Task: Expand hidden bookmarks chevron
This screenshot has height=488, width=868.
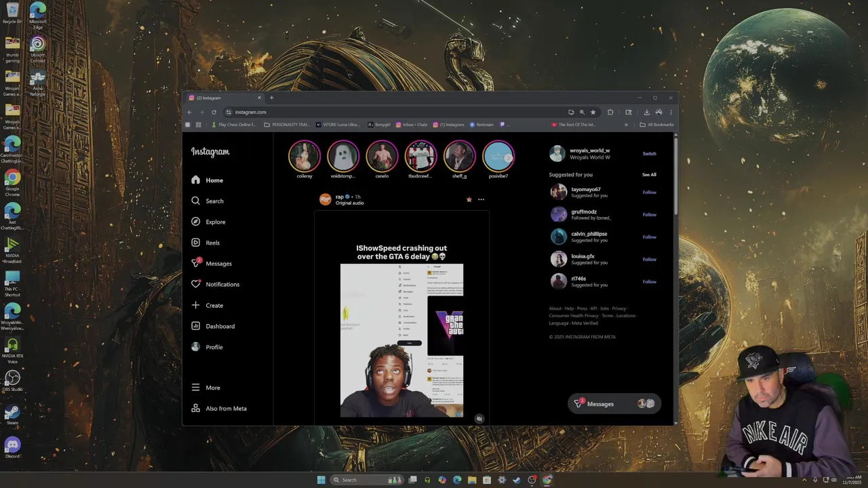Action: tap(626, 125)
